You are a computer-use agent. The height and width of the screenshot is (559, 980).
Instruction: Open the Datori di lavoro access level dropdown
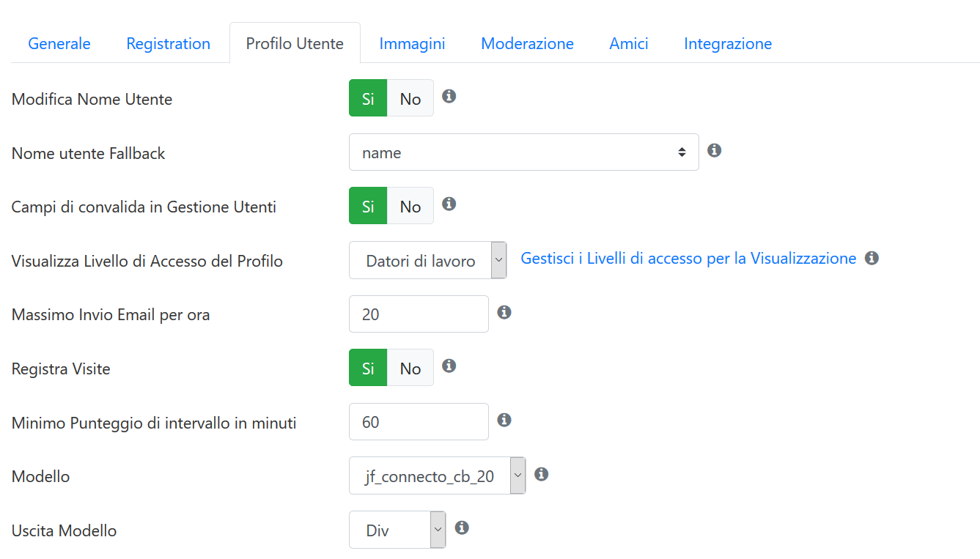[428, 260]
